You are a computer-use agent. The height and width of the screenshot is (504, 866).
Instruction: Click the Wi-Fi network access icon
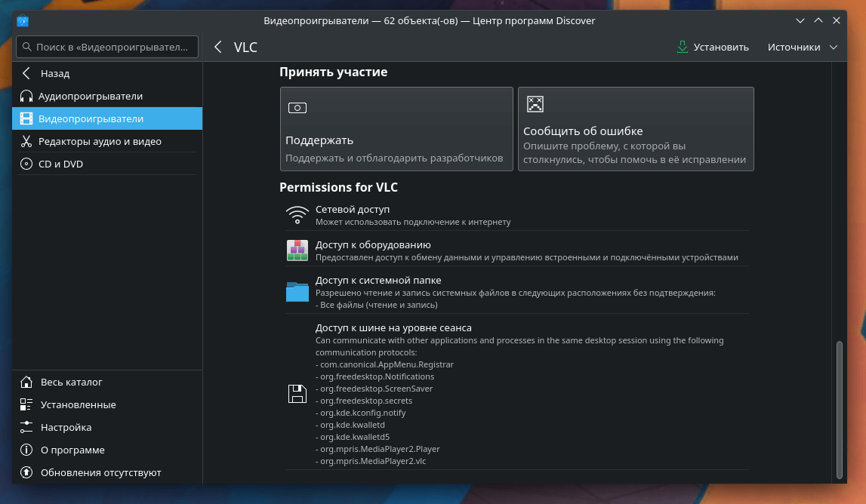click(x=297, y=215)
